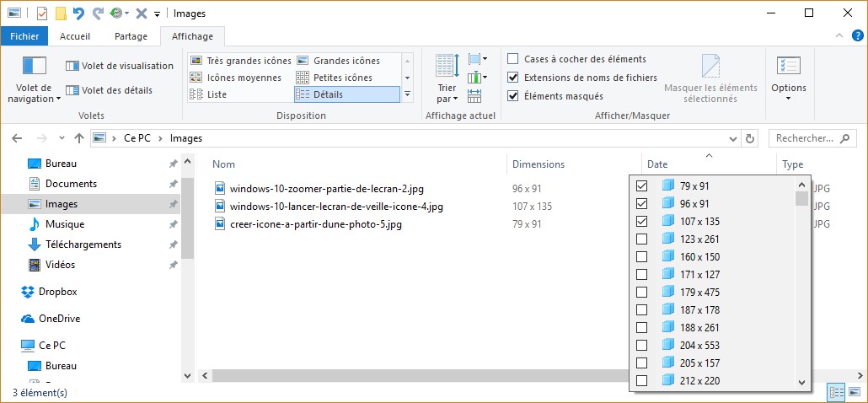The image size is (868, 403).
Task: Open the Volet de navigation dropdown arrow
Action: [59, 99]
